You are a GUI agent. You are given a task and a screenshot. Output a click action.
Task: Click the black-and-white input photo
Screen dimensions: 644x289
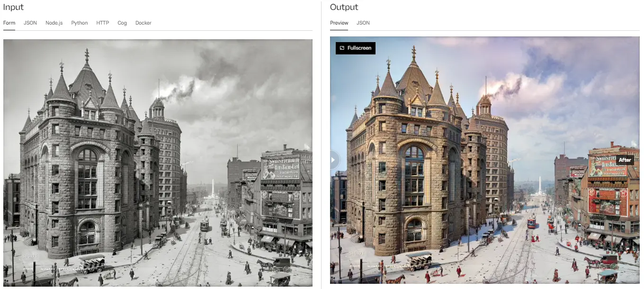158,163
